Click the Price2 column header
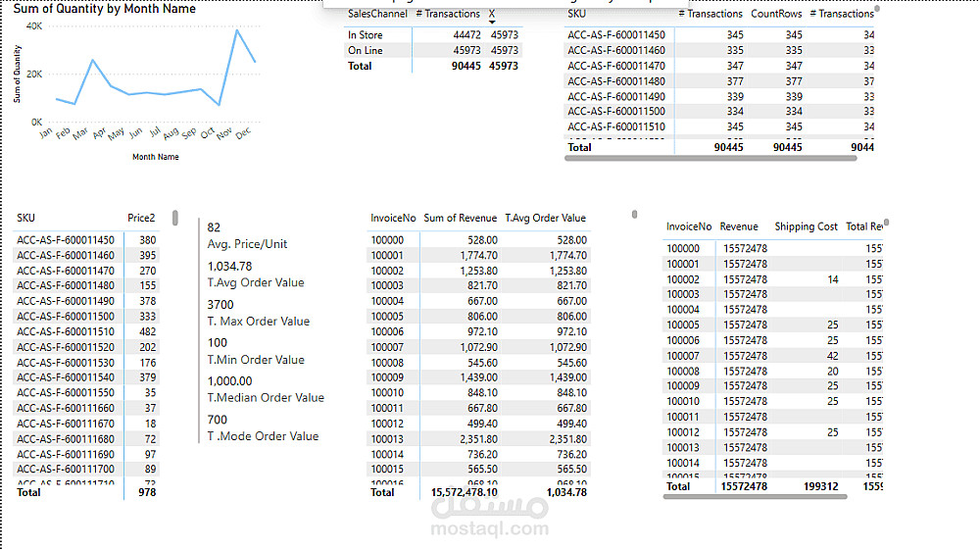This screenshot has width=980, height=550. (x=141, y=218)
